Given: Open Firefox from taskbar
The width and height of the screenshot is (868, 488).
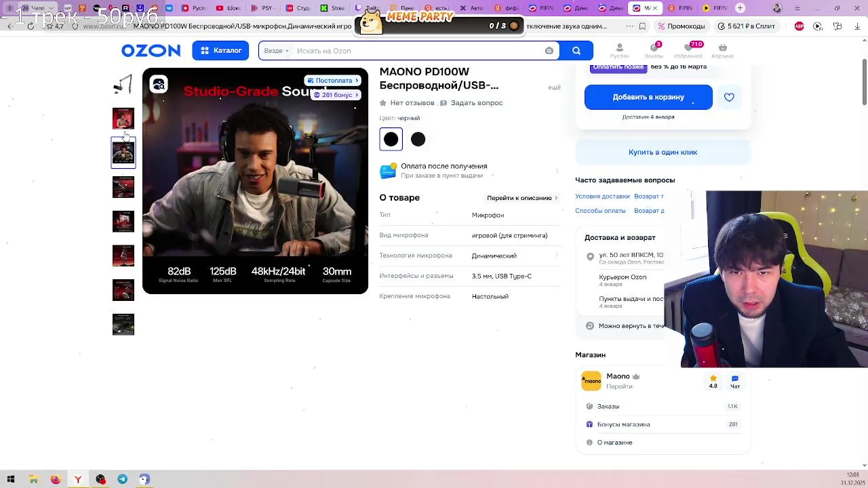Looking at the screenshot, I should pos(56,479).
